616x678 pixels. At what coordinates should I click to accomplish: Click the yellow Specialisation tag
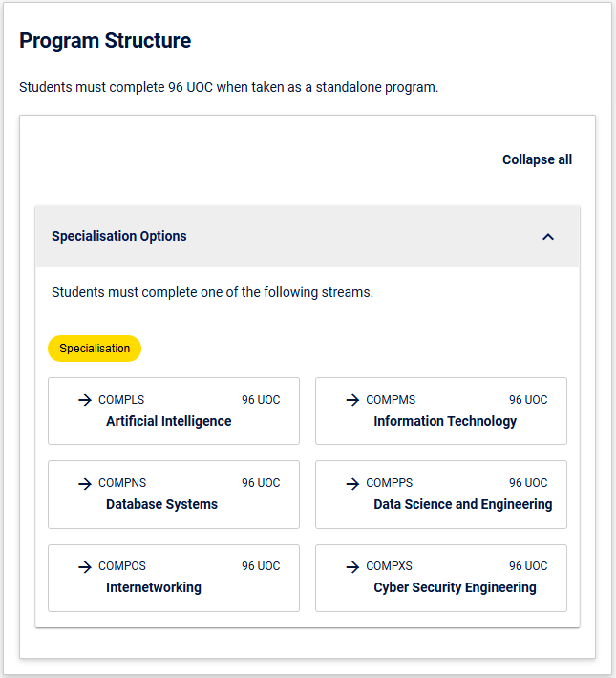point(95,349)
